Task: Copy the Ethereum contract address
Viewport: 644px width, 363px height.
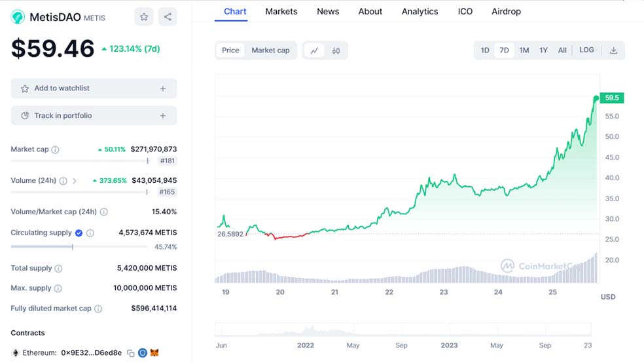Action: 130,353
